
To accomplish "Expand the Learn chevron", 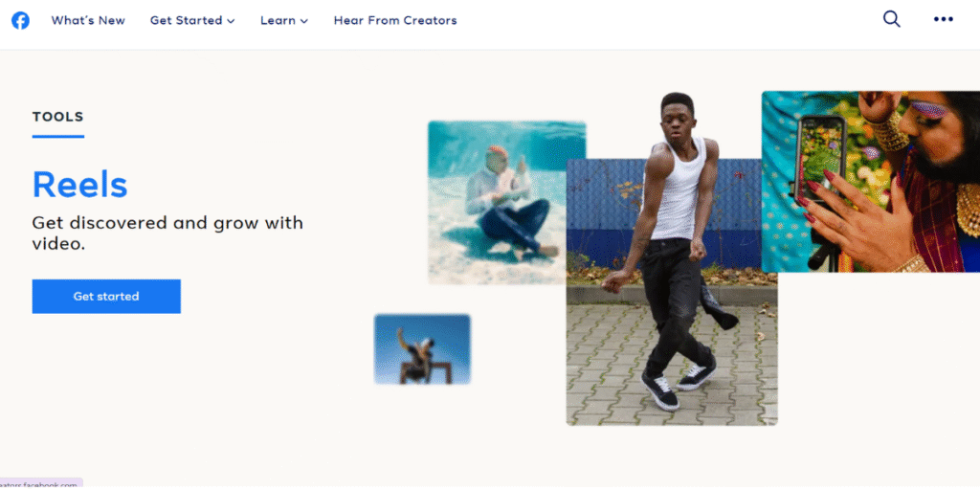I will pos(303,21).
